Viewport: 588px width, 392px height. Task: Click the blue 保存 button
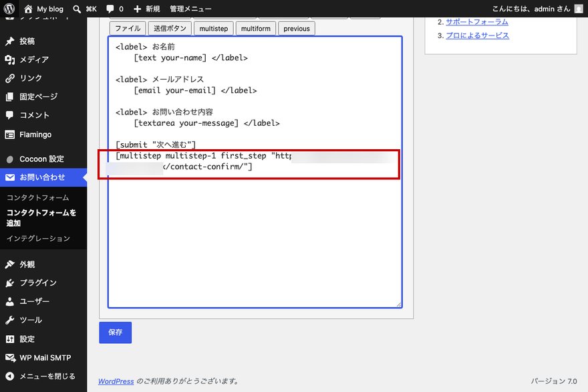(116, 332)
